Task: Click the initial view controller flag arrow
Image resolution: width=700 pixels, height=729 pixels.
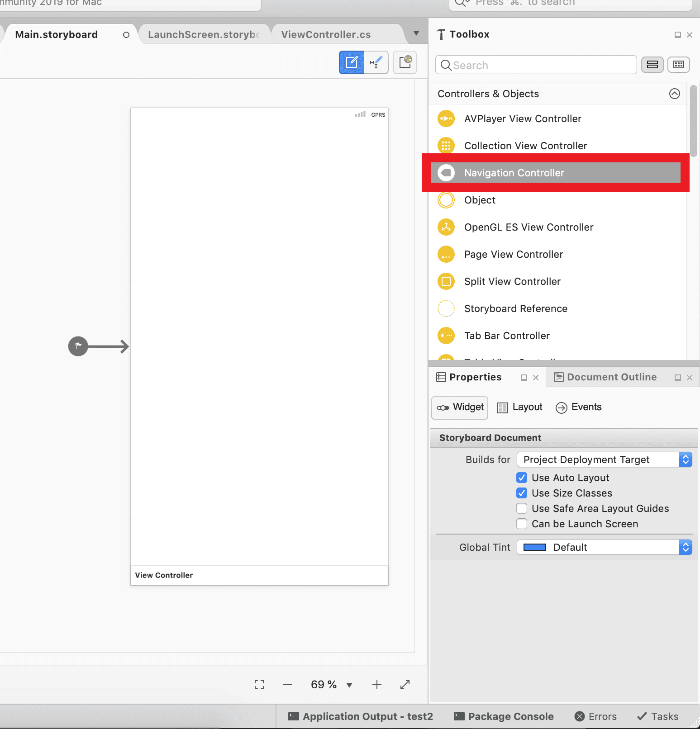Action: (78, 346)
